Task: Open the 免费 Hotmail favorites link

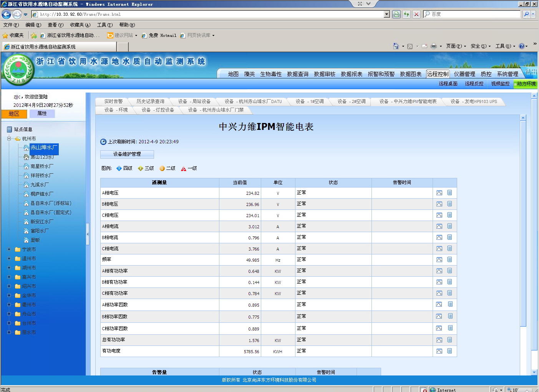Action: point(159,35)
